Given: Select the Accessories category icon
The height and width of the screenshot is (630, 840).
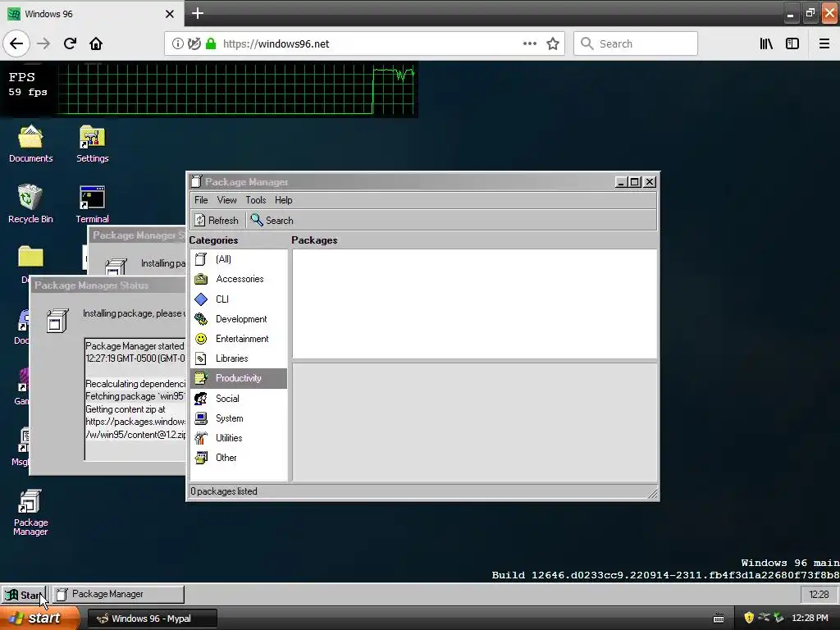Looking at the screenshot, I should [201, 279].
